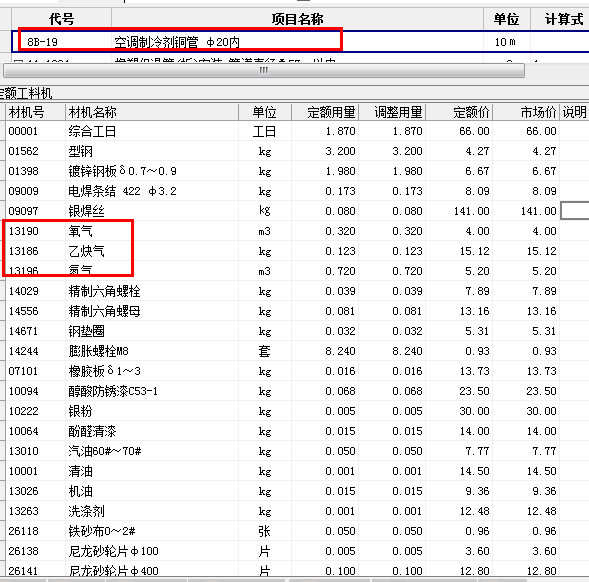Click the 材机名称 column header
The height and width of the screenshot is (582, 589).
point(92,112)
